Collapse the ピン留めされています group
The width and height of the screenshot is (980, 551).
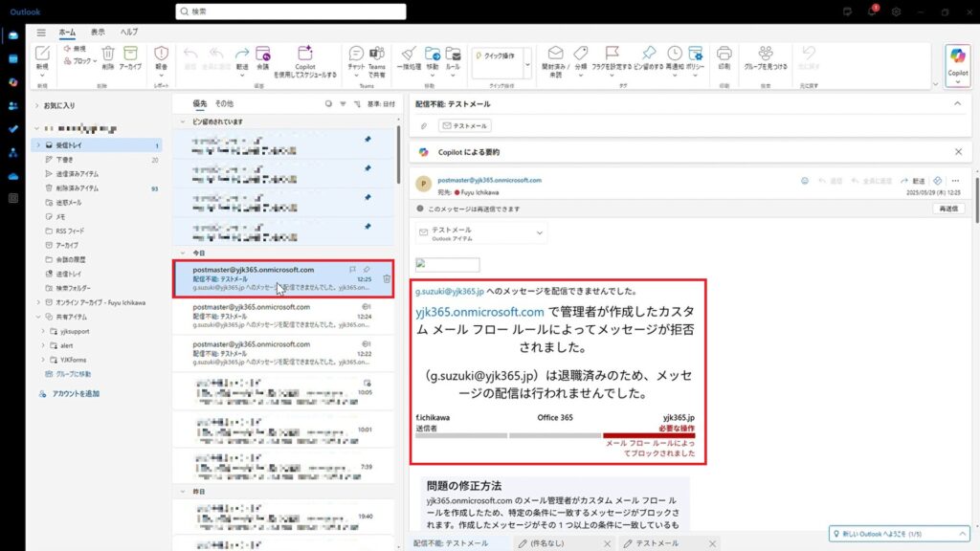click(183, 121)
